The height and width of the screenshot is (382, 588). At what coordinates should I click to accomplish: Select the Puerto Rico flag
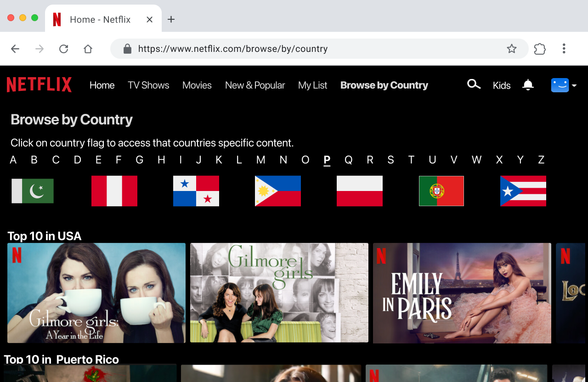523,191
